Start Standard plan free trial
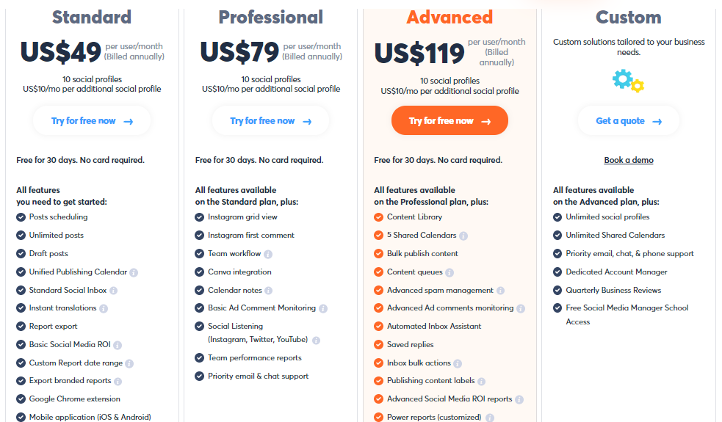The image size is (722, 422). (x=92, y=121)
